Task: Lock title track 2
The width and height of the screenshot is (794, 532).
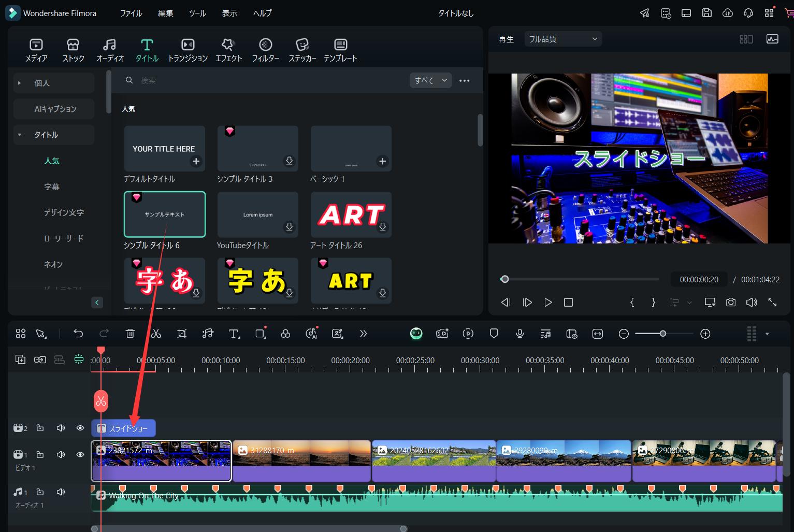Action: click(x=40, y=428)
